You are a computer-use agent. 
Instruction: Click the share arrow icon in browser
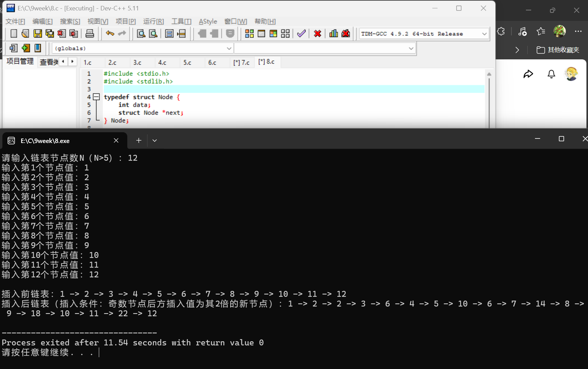tap(528, 74)
